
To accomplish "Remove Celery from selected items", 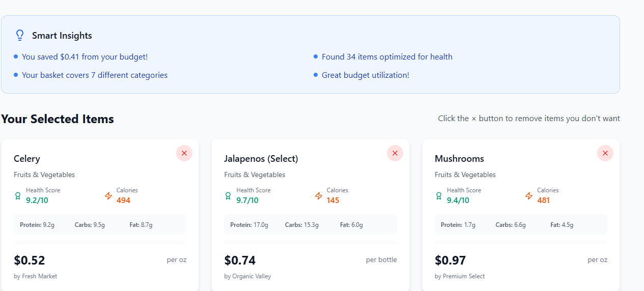I will [x=184, y=153].
